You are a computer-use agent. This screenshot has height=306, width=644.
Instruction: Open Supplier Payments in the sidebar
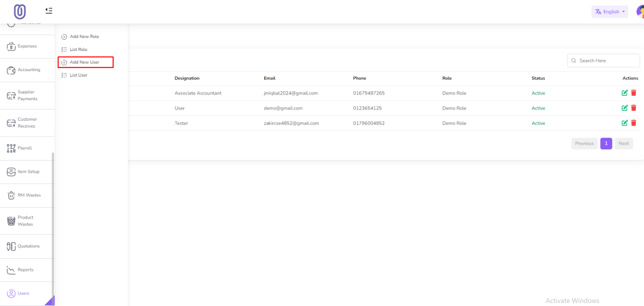click(x=27, y=96)
